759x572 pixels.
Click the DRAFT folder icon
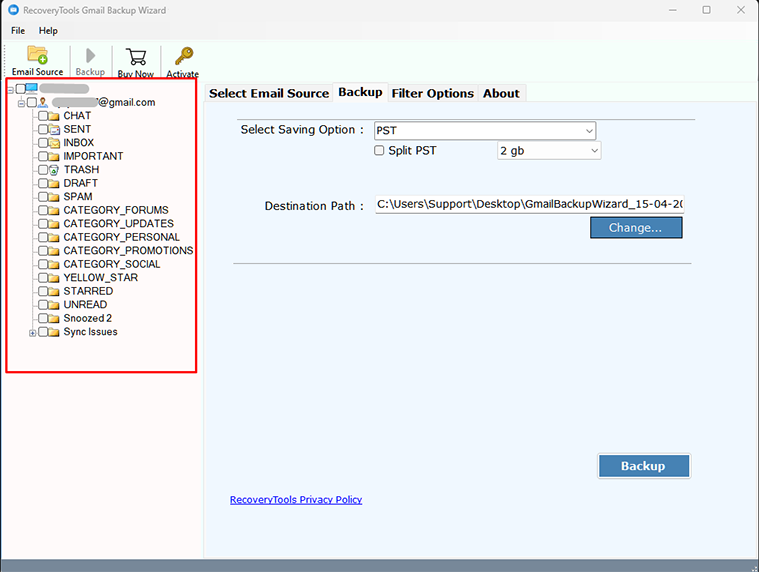[54, 183]
